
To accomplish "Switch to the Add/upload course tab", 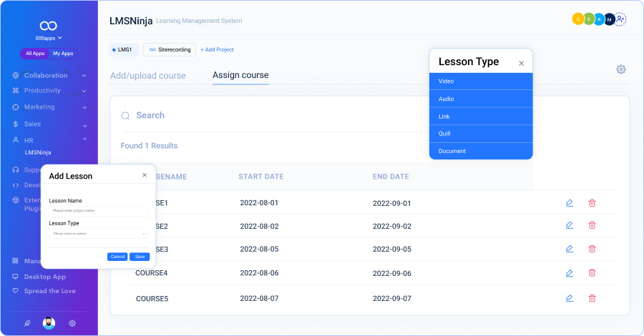I will click(147, 76).
